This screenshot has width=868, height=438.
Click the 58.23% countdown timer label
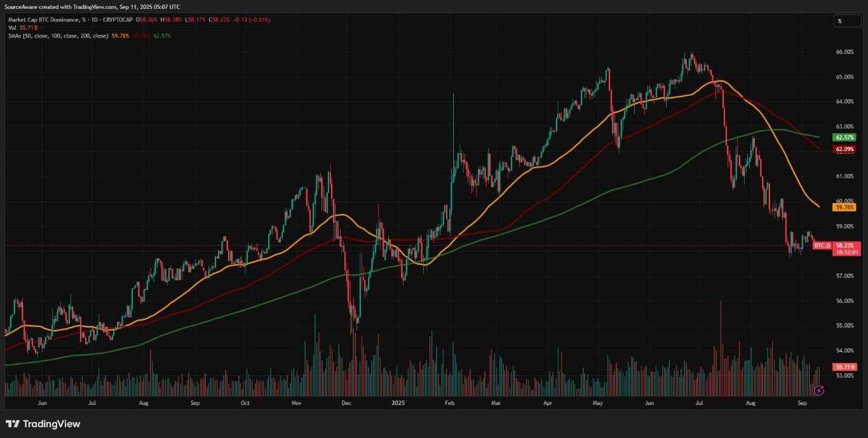click(844, 252)
